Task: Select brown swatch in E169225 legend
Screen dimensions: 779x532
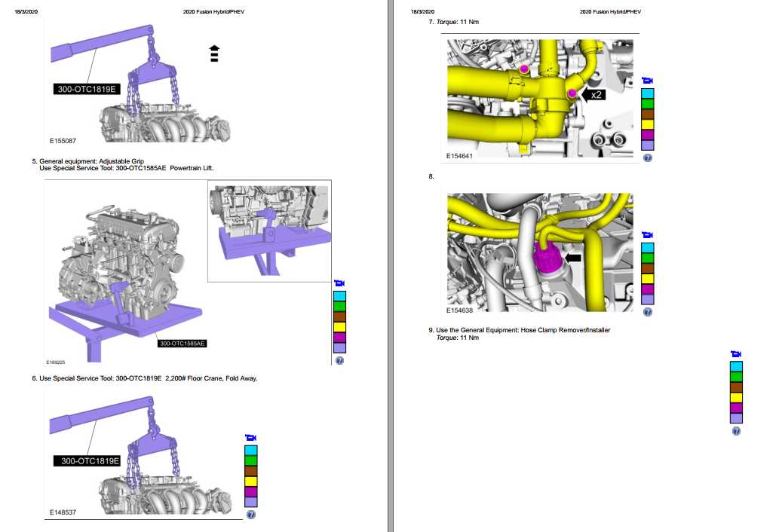Action: click(340, 317)
